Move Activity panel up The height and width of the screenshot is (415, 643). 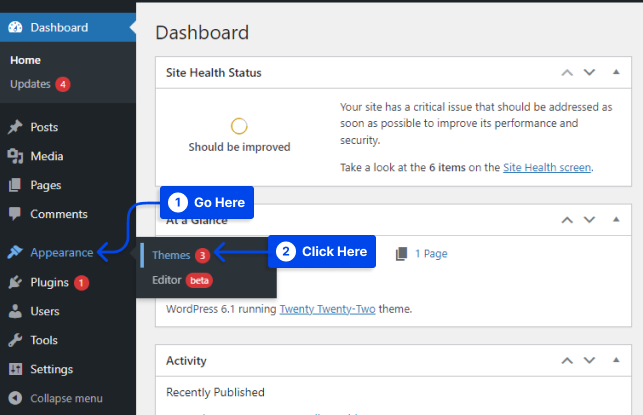567,361
